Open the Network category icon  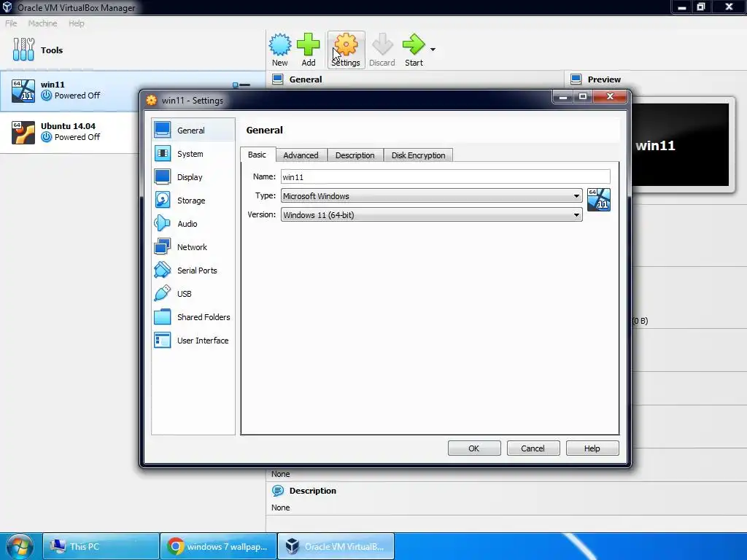coord(163,246)
